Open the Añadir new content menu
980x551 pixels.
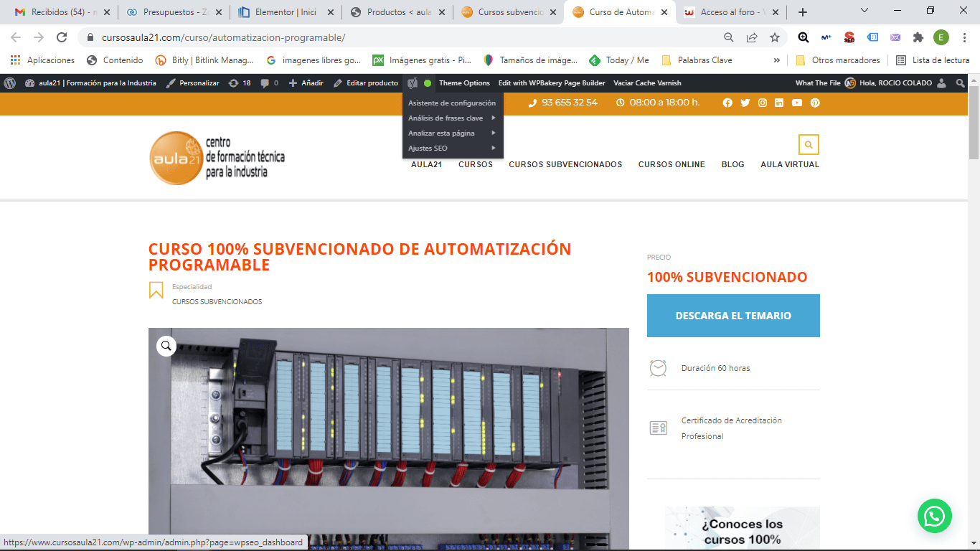[x=306, y=83]
